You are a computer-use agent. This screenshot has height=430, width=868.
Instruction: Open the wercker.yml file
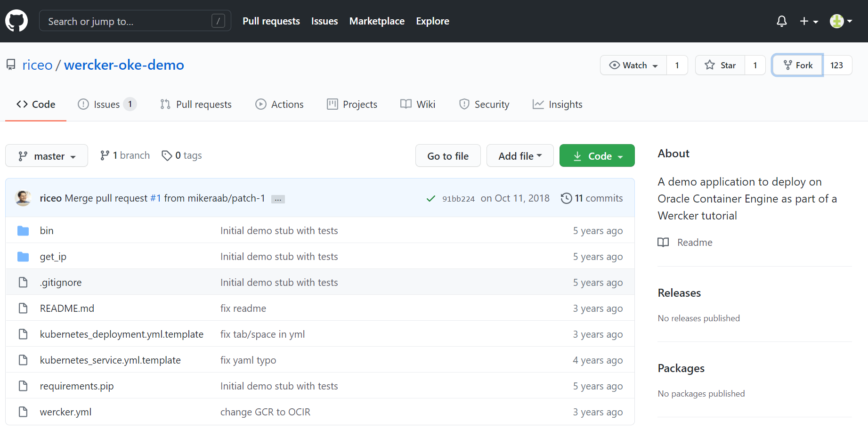coord(65,412)
